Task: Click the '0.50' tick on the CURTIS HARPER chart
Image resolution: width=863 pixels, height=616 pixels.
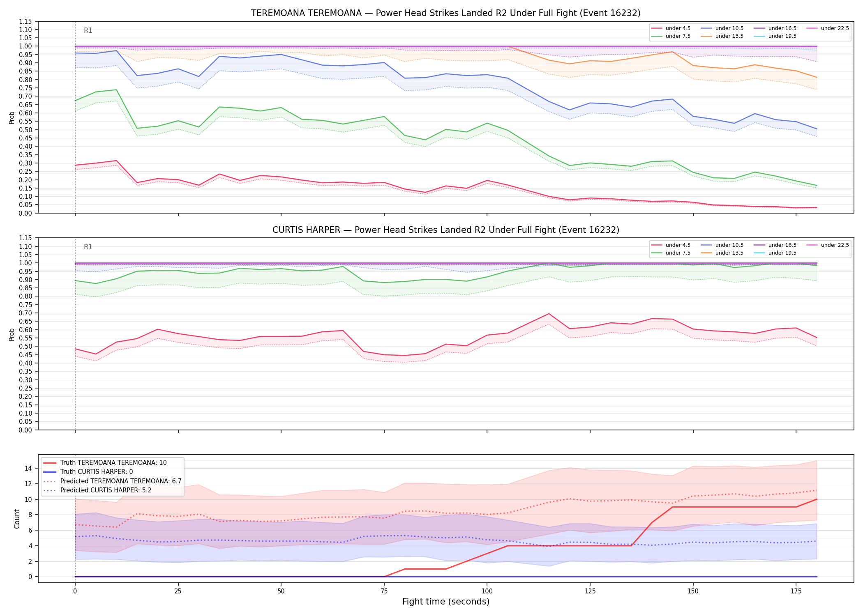Action: (x=26, y=346)
